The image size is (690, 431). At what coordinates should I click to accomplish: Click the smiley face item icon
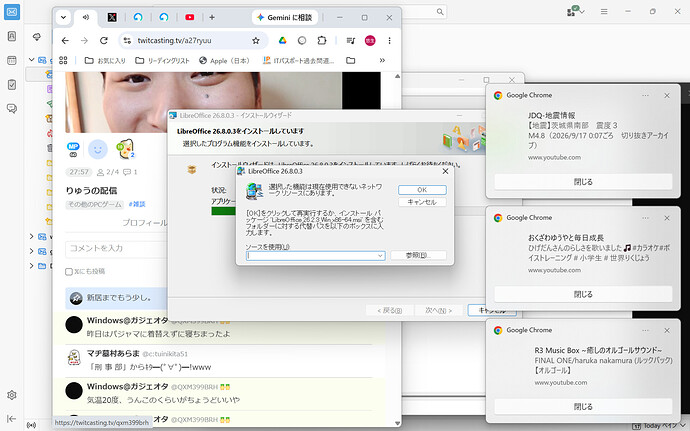[98, 150]
